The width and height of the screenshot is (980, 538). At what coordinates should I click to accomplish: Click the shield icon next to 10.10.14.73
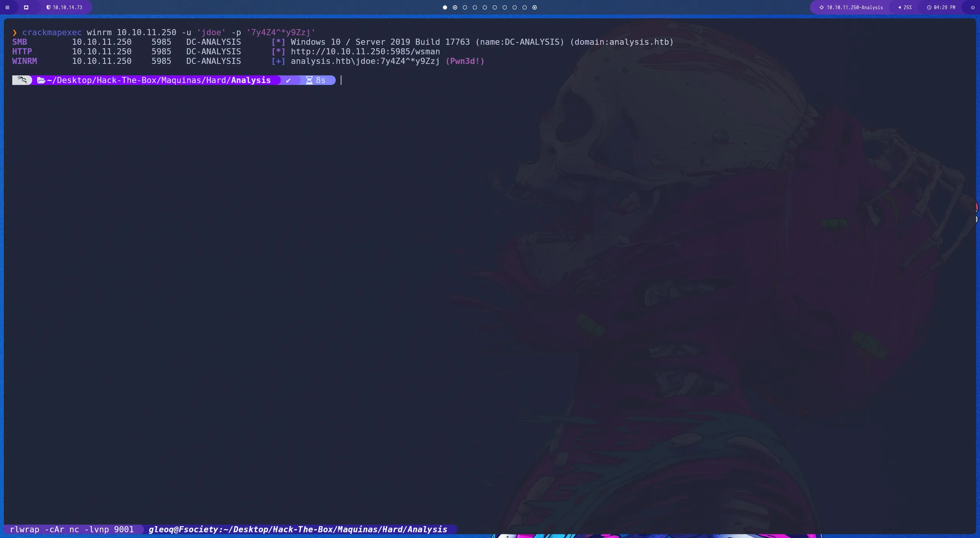[x=49, y=7]
